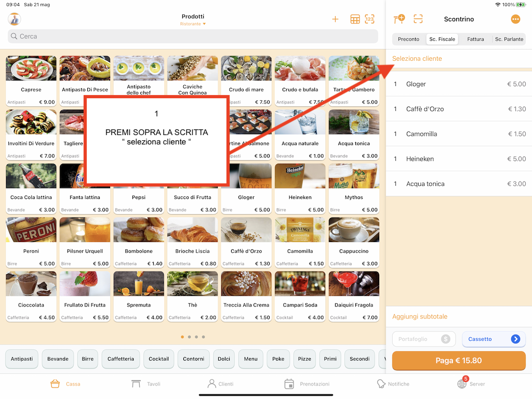The width and height of the screenshot is (532, 399).
Task: Add the Crudo e bufala product
Action: click(x=300, y=81)
